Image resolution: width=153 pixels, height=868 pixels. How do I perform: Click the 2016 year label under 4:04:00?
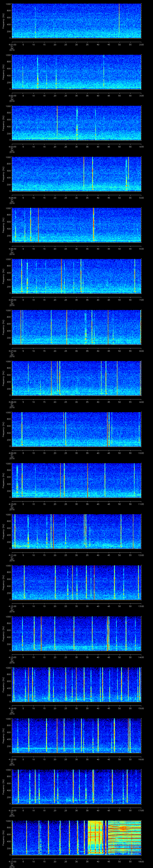coord(12,203)
